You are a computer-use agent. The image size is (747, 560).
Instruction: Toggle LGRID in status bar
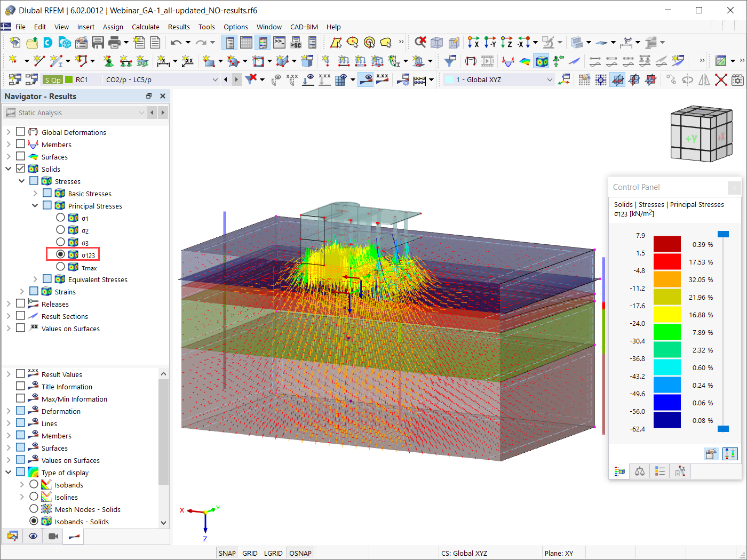pyautogui.click(x=273, y=553)
